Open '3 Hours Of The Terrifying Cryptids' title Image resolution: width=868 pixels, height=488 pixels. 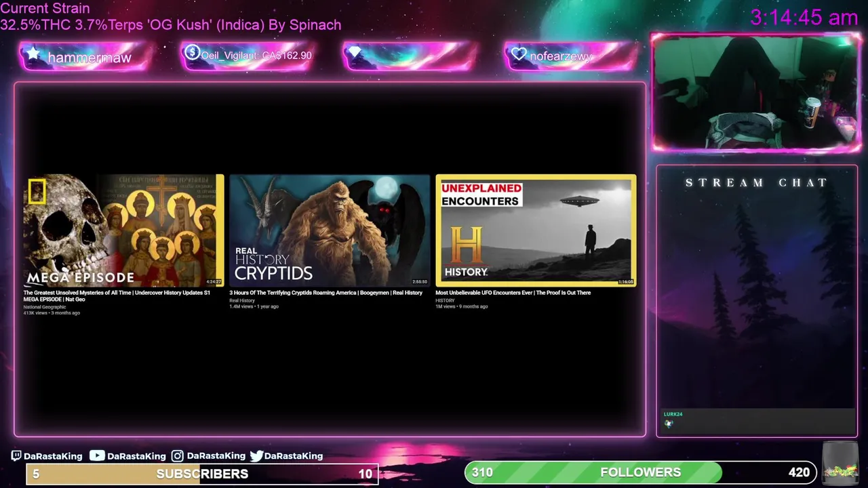pyautogui.click(x=325, y=293)
